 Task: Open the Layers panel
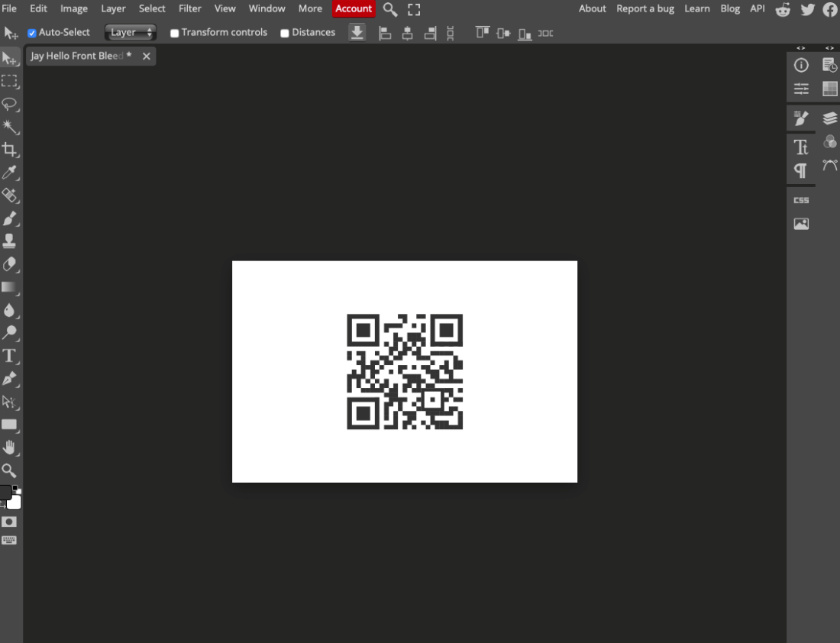click(x=829, y=118)
